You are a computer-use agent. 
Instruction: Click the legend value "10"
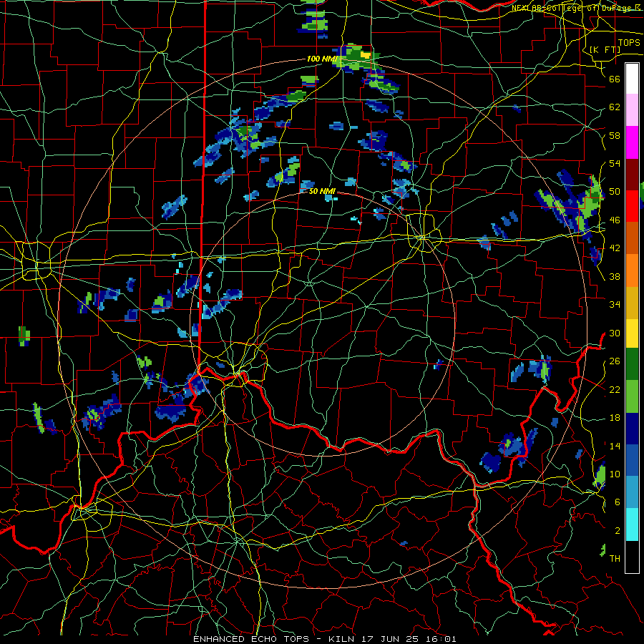pyautogui.click(x=615, y=474)
